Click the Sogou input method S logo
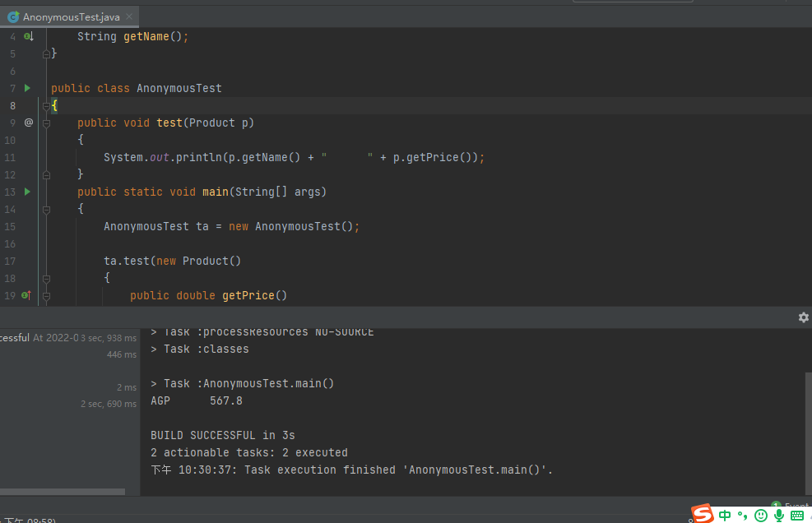812x523 pixels. pyautogui.click(x=702, y=515)
